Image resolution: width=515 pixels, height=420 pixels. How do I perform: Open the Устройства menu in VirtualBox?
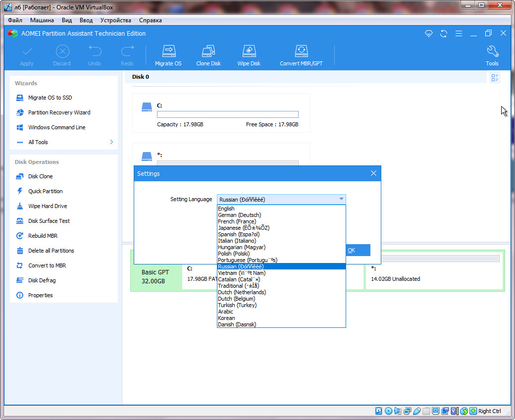pyautogui.click(x=115, y=20)
